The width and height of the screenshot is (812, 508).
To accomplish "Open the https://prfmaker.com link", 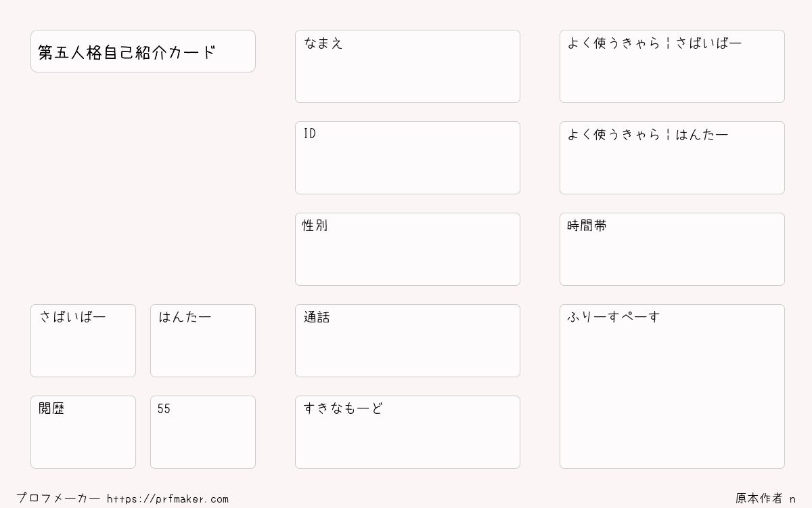I will [x=168, y=499].
